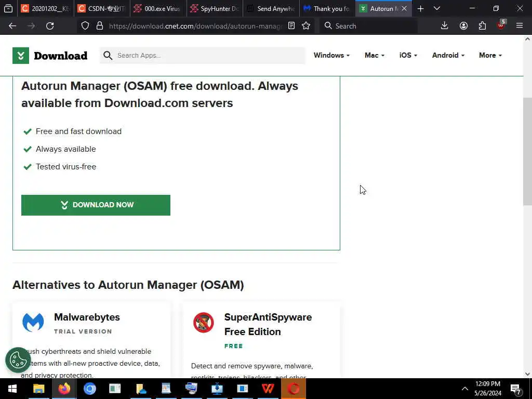This screenshot has height=399, width=532.
Task: Click the SuperAntiSpyware logo icon
Action: [x=204, y=322]
